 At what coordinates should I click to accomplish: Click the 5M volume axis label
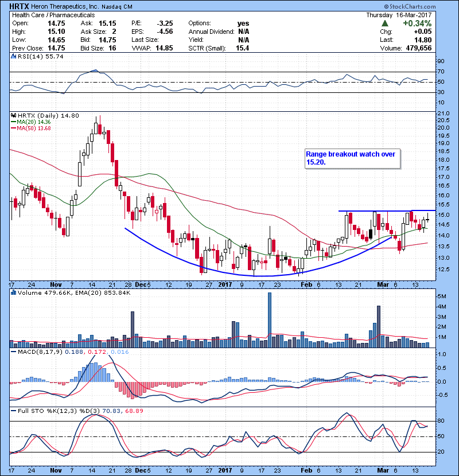(442, 296)
